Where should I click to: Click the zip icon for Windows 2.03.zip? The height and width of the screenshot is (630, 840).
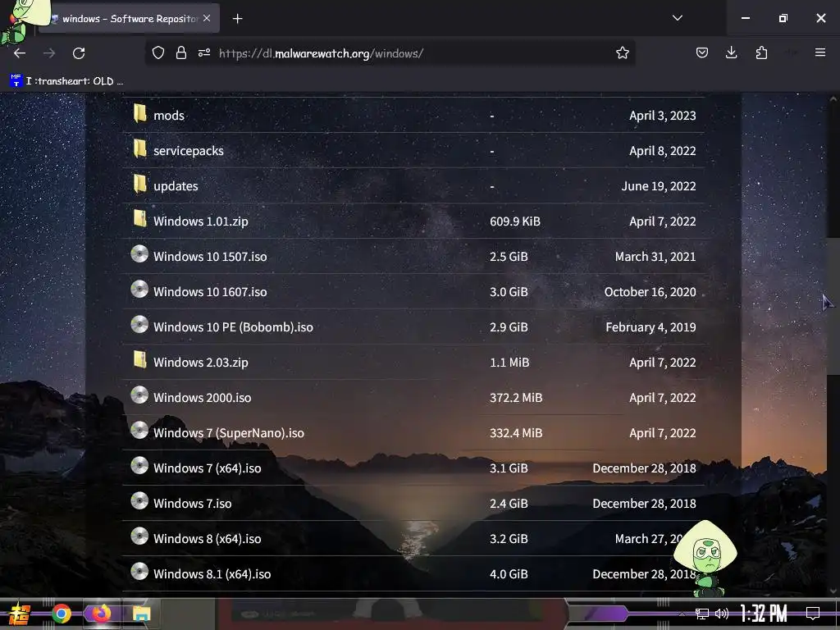(139, 359)
